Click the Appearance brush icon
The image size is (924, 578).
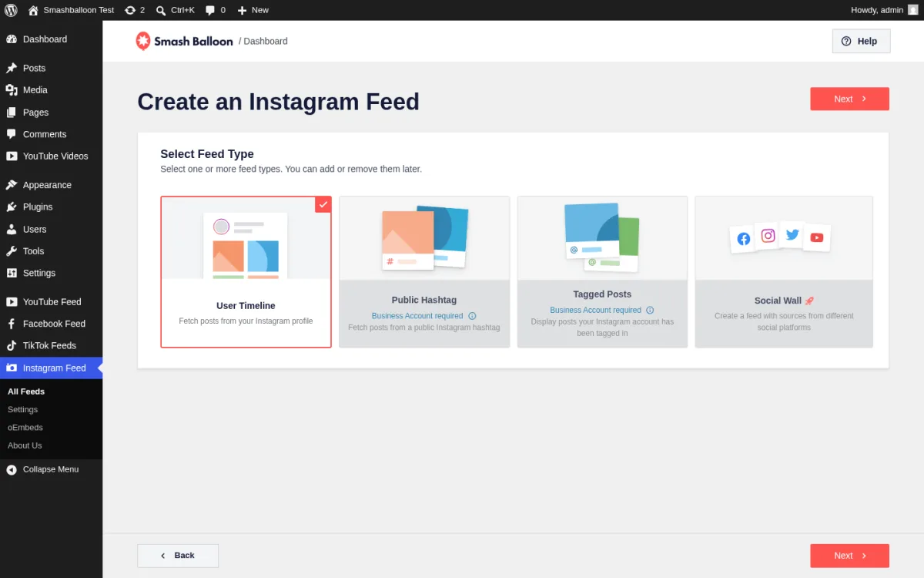[x=12, y=185]
